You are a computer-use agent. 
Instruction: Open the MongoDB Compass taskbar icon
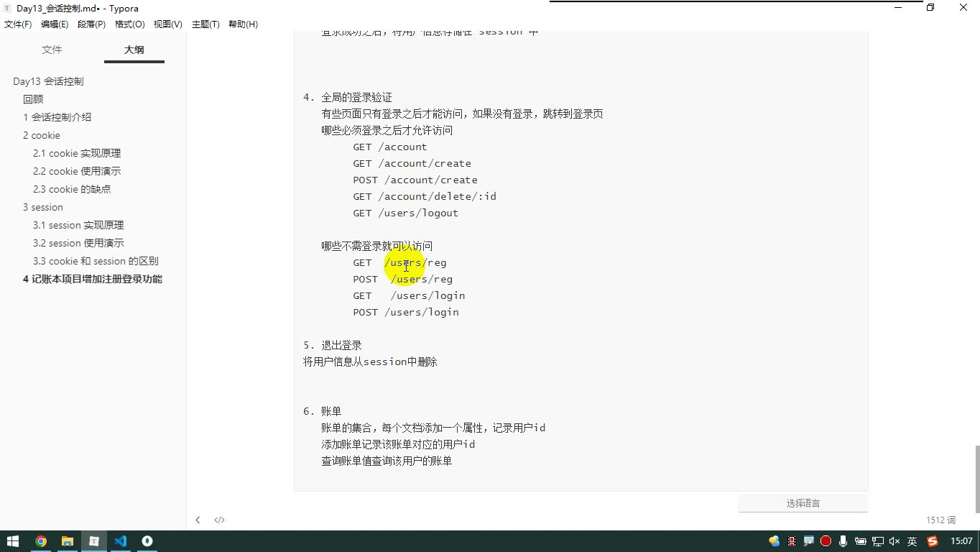pos(147,541)
